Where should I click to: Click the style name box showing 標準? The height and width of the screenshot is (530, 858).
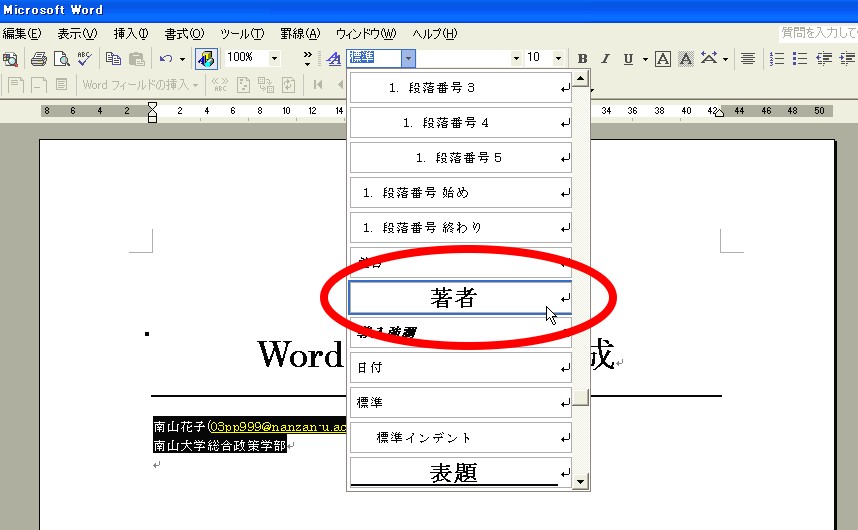(x=374, y=58)
